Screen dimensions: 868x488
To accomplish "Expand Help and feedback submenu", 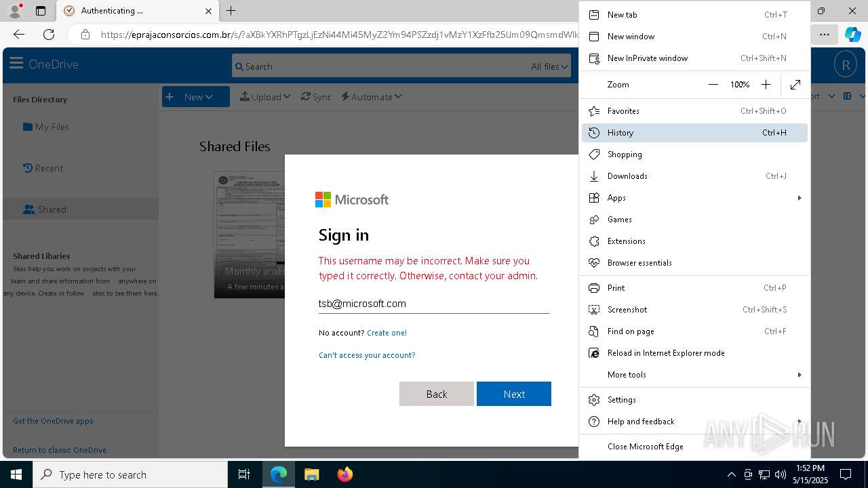I will click(694, 422).
